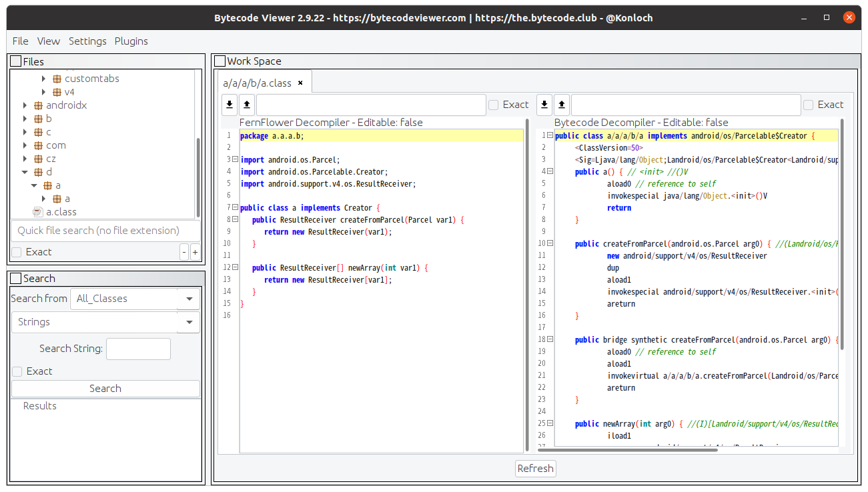Fold constructor a() at Bytecode line 4
This screenshot has width=868, height=492.
tap(550, 171)
